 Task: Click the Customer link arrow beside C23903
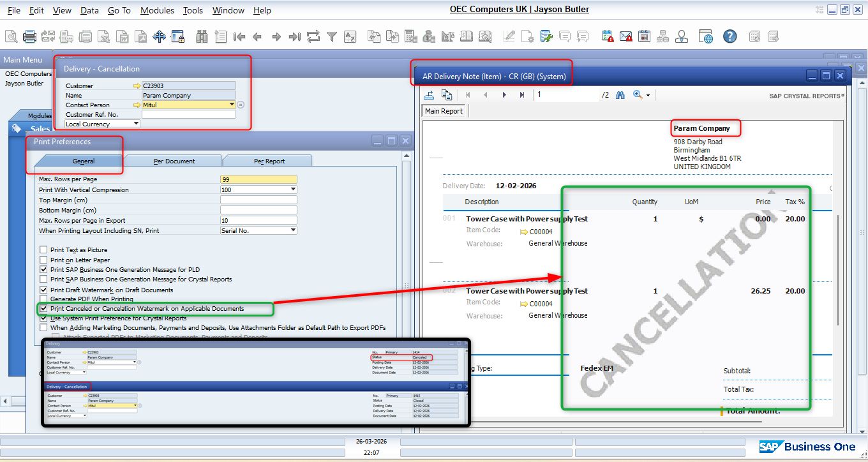[137, 86]
